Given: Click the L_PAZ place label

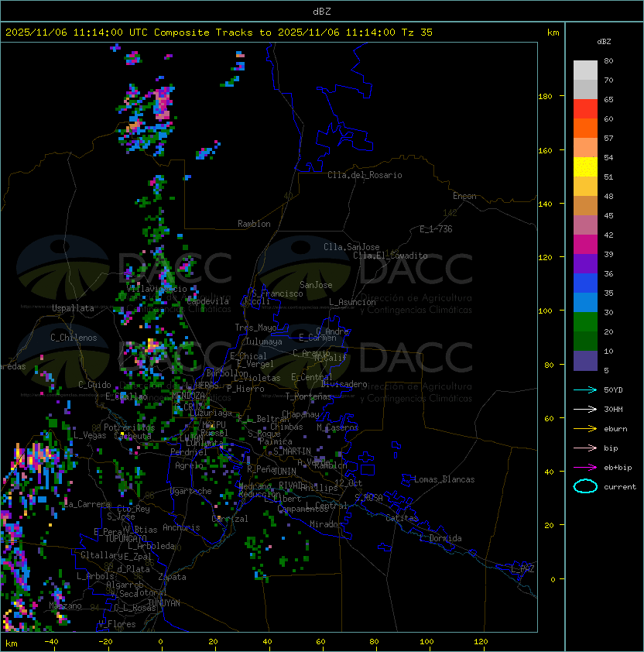Looking at the screenshot, I should click(x=522, y=569).
